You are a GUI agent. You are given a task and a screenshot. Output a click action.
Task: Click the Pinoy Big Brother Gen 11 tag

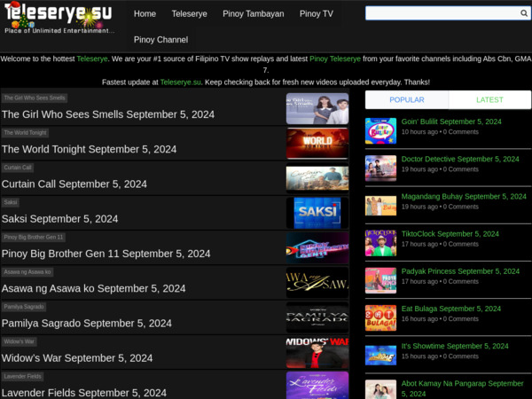pyautogui.click(x=34, y=237)
